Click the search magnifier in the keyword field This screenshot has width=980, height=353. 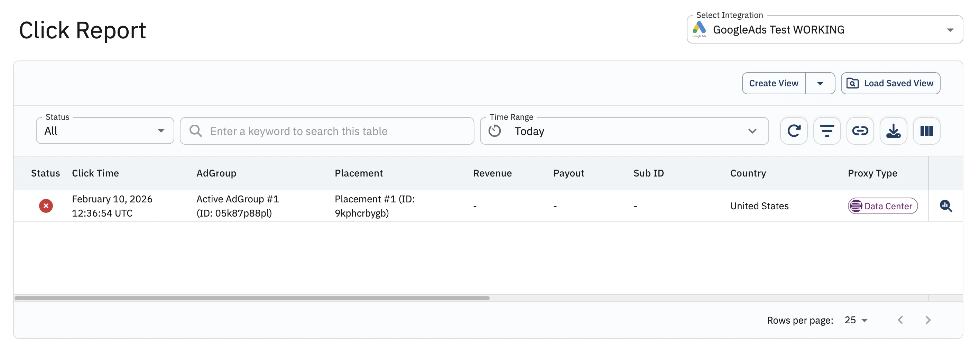[195, 131]
